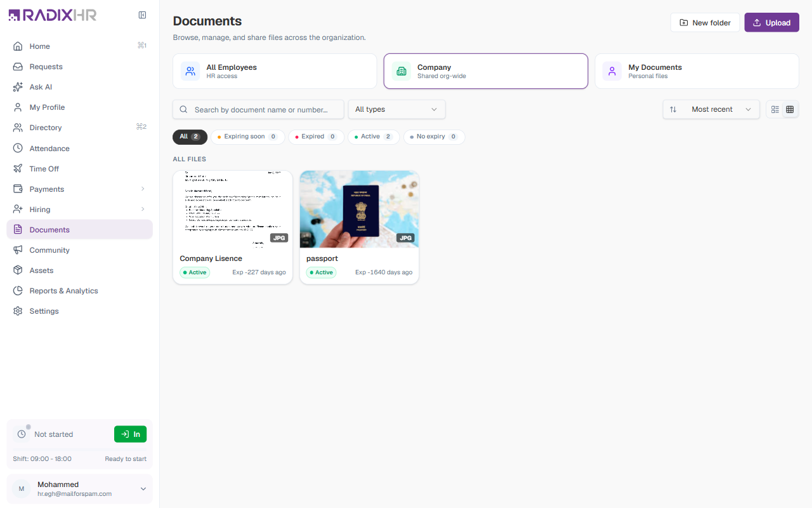Click the 'Ready to start' status text
Screen dimensions: 812x508
tap(126, 458)
